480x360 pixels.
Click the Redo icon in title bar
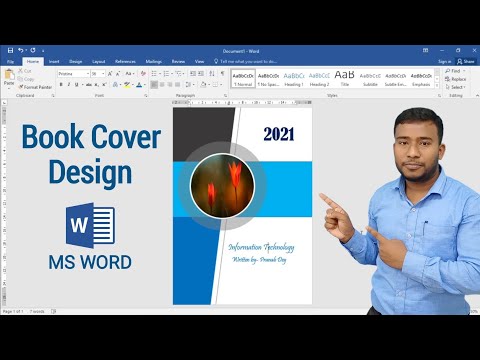(33, 50)
